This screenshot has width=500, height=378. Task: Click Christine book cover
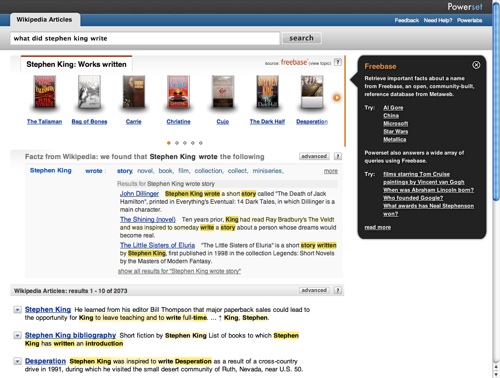click(x=178, y=92)
